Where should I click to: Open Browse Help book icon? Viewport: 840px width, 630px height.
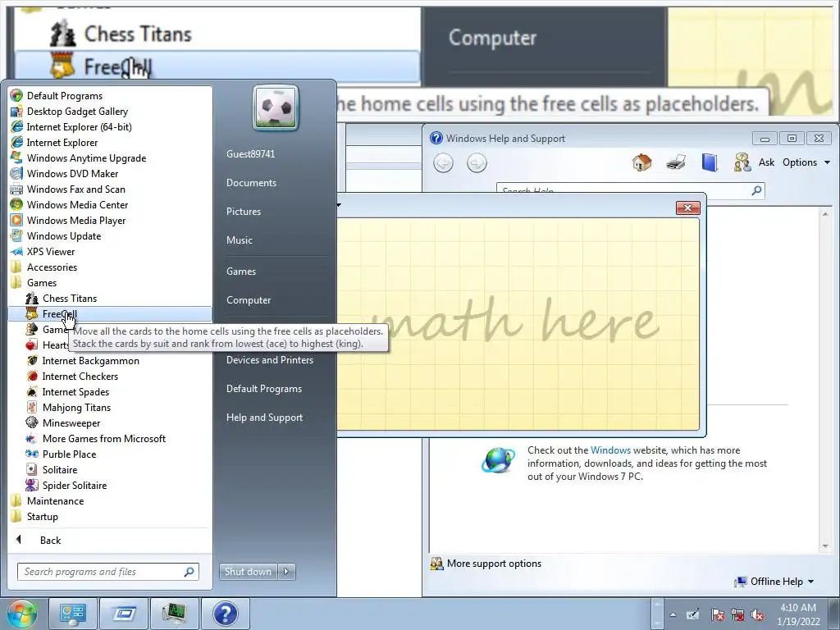[x=710, y=162]
